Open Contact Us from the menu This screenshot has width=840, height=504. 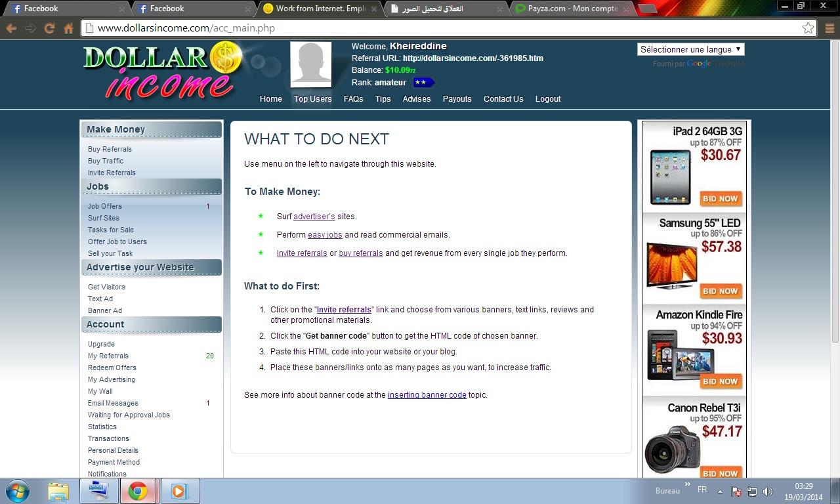[x=503, y=99]
